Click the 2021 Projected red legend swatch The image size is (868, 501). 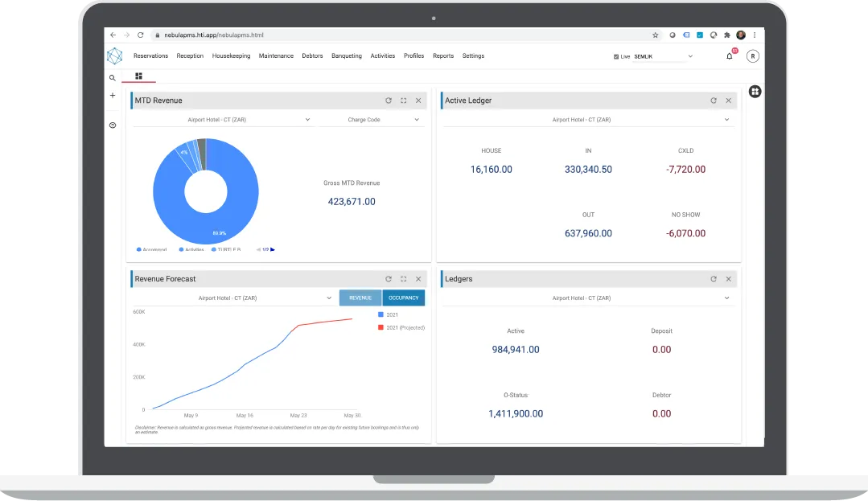point(381,328)
